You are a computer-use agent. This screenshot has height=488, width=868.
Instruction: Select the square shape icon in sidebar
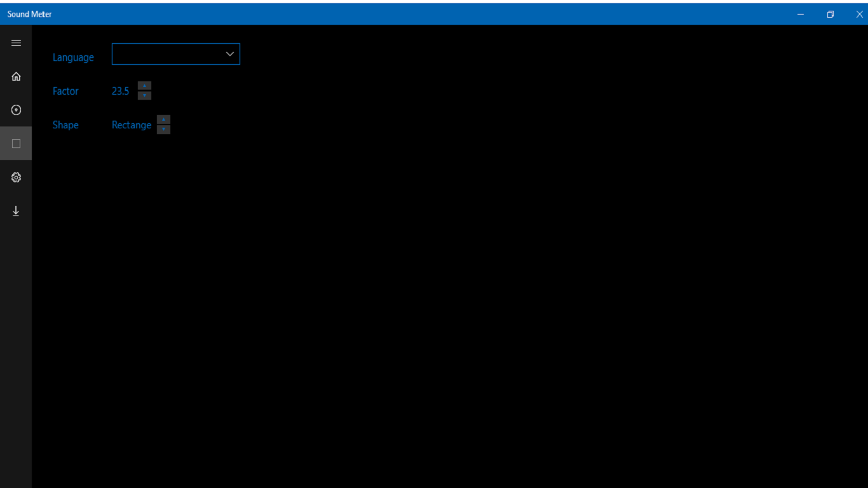coord(16,144)
